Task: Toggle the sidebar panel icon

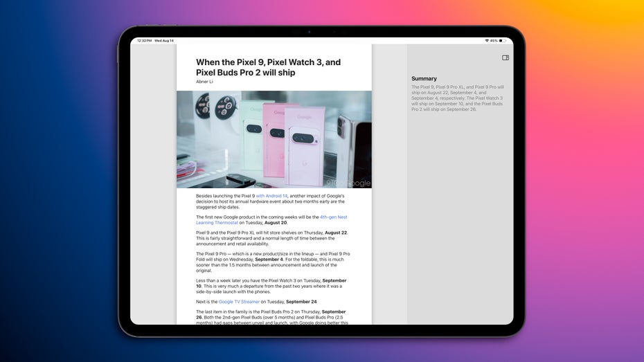Action: tap(506, 58)
